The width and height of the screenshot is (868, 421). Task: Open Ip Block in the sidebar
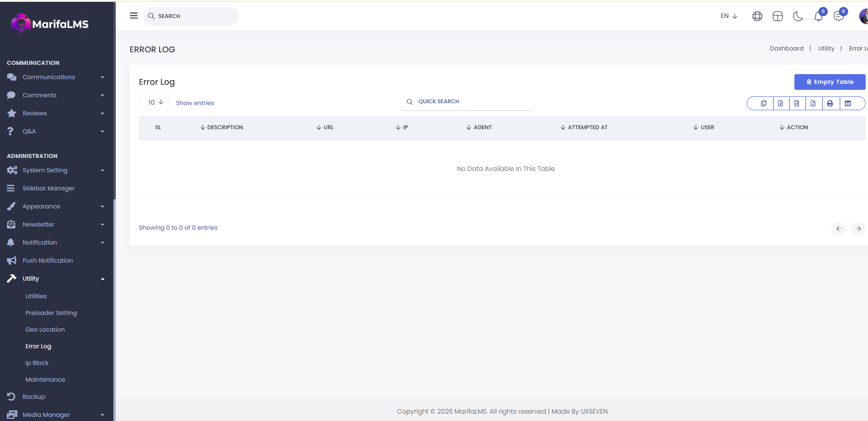37,363
